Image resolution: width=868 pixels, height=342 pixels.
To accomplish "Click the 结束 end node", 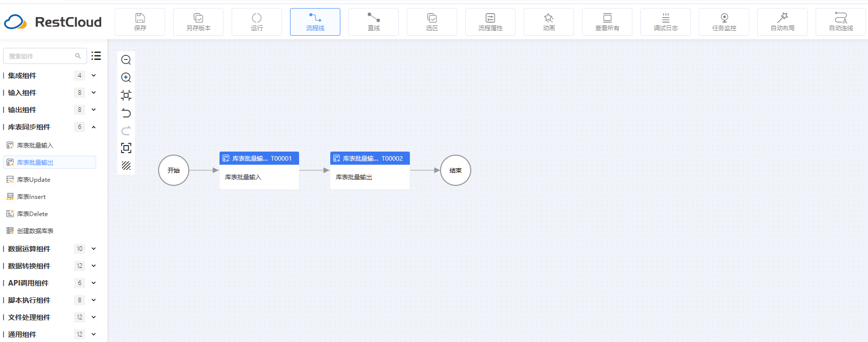I will click(x=456, y=170).
